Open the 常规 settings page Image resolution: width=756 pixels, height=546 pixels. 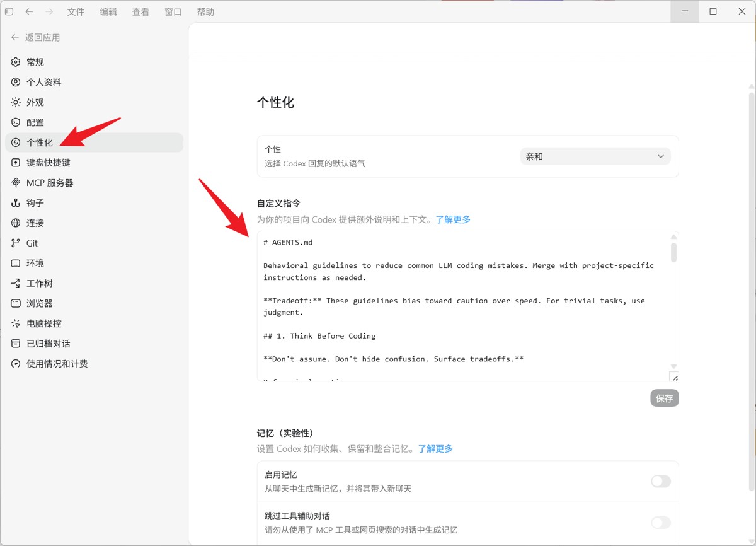[x=94, y=62]
